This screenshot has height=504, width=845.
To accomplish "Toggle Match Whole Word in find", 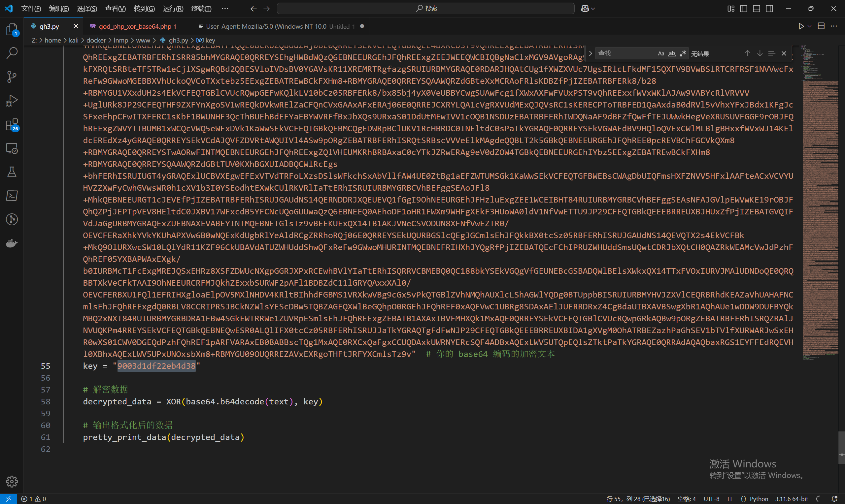I will point(672,53).
